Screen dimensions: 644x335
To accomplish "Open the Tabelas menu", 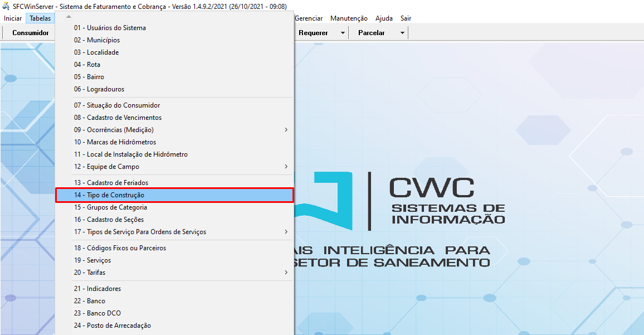I will 40,18.
